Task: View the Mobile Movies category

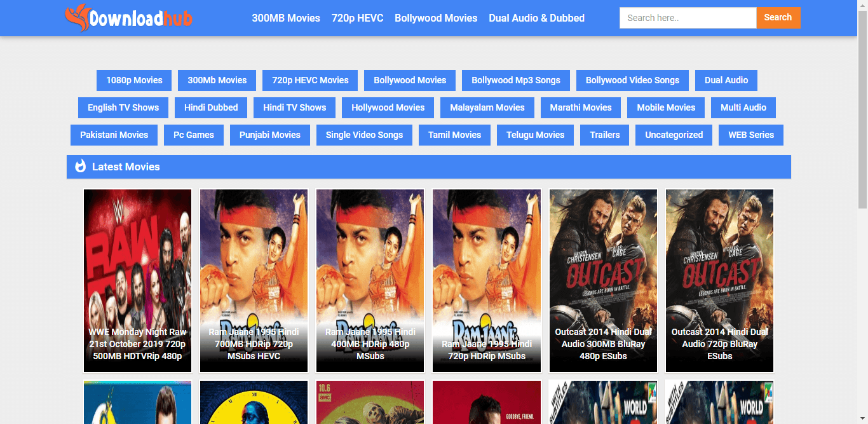Action: [x=666, y=107]
